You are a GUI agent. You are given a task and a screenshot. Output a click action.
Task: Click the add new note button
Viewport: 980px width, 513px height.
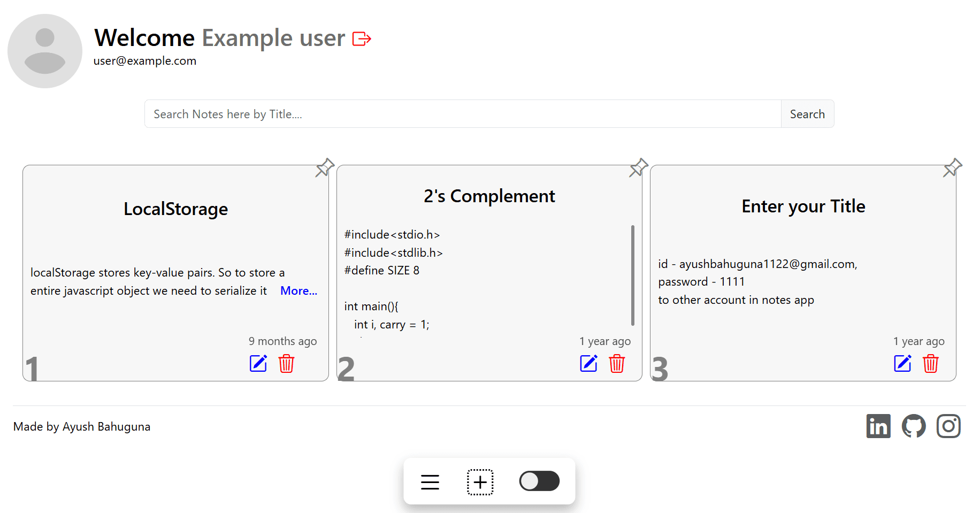point(480,481)
